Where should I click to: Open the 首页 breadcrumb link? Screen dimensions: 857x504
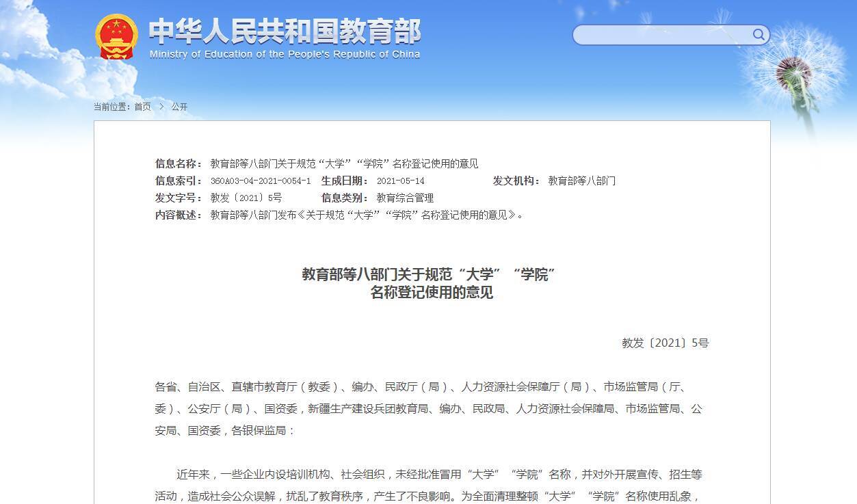142,107
